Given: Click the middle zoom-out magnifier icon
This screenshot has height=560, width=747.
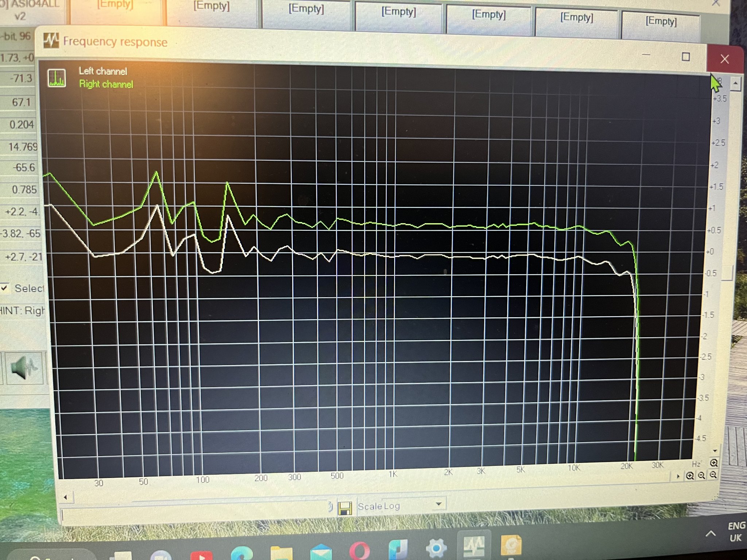Looking at the screenshot, I should point(701,475).
